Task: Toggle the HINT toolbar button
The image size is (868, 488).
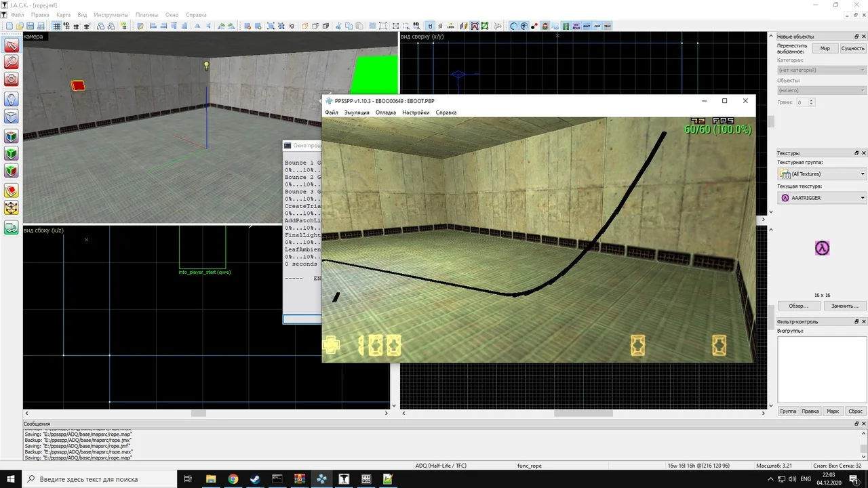Action: point(587,26)
